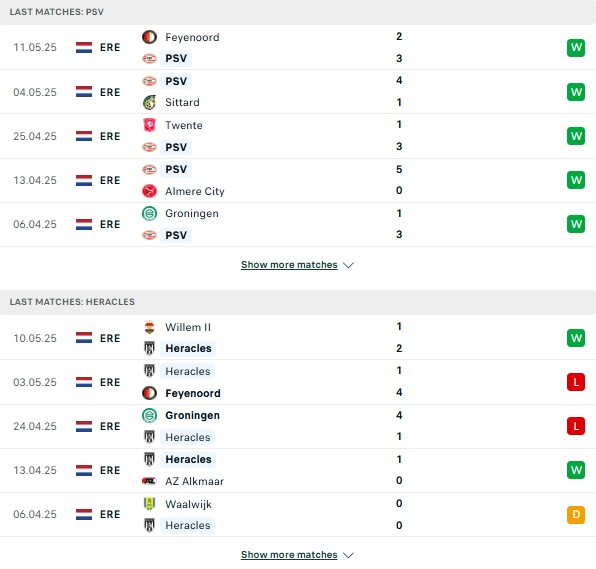Click the AZ Alkmaar club logo
Viewport: 596px width, 569px height.
tap(149, 481)
